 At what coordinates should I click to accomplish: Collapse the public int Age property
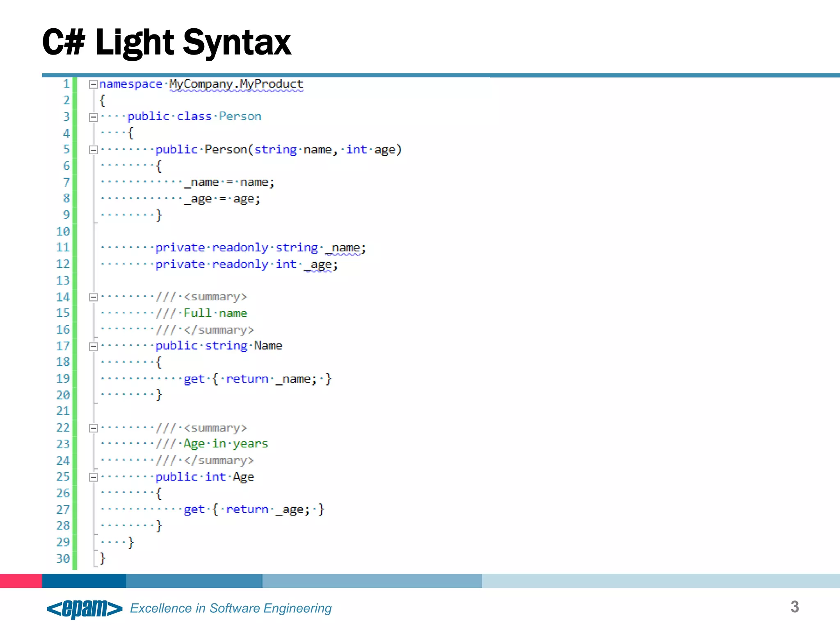94,477
